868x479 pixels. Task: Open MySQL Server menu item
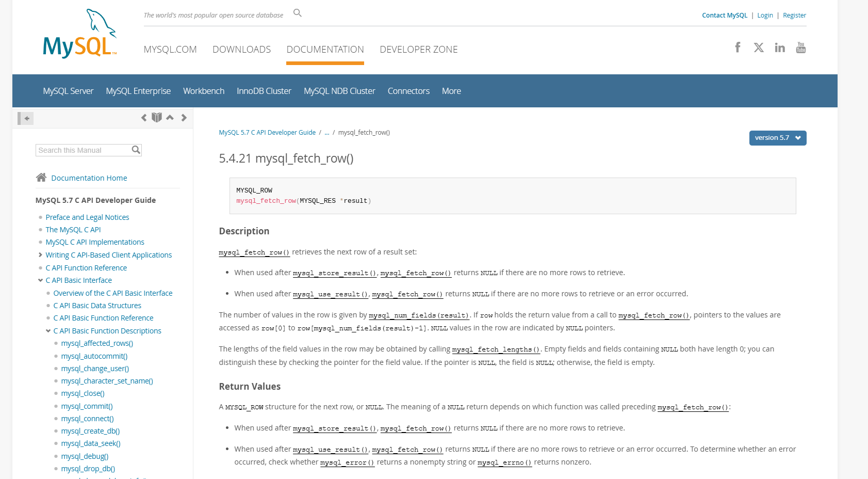[x=68, y=91]
